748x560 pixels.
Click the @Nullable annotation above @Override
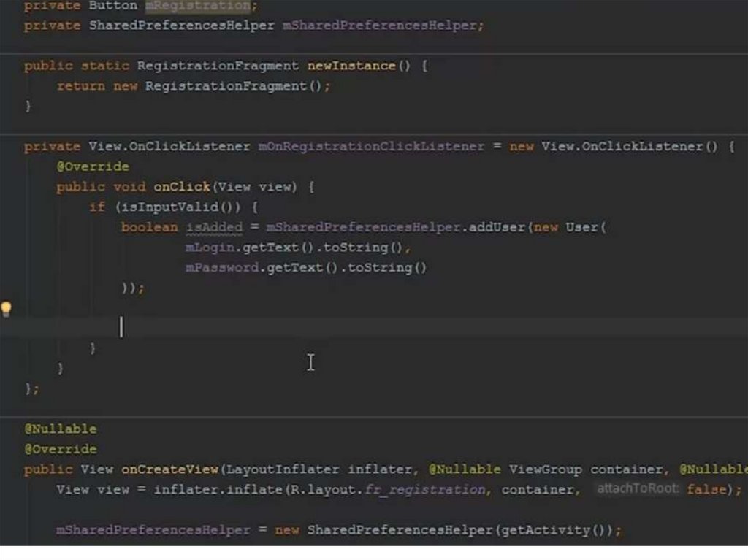pos(61,429)
